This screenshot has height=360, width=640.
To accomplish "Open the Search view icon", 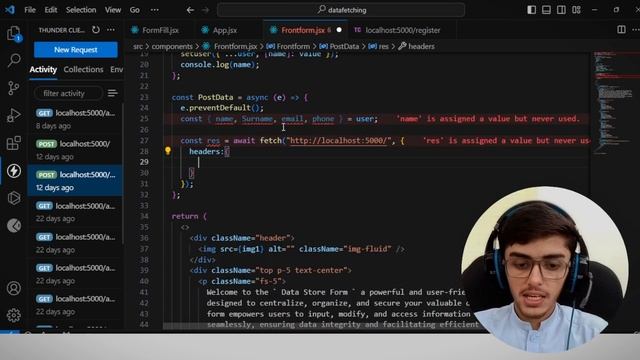I will click(13, 60).
